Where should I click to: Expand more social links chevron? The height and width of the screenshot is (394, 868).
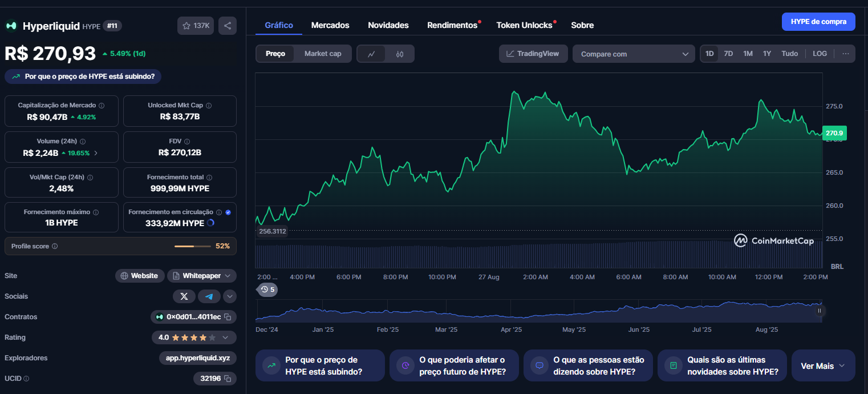pyautogui.click(x=230, y=296)
